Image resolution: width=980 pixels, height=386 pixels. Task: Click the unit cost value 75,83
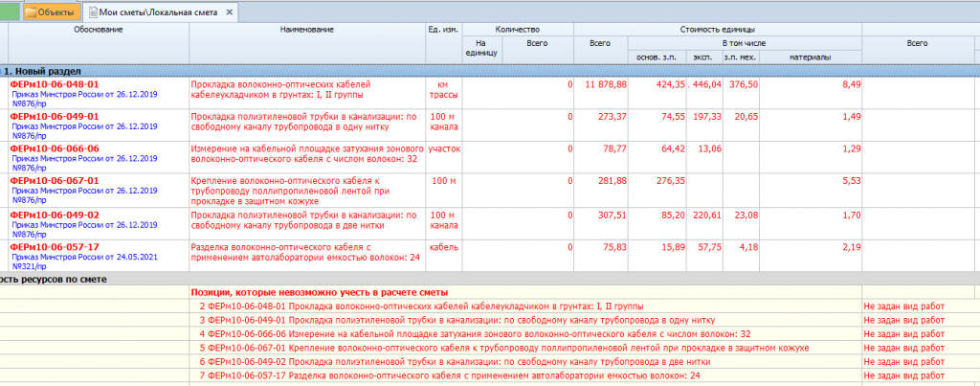coord(615,247)
